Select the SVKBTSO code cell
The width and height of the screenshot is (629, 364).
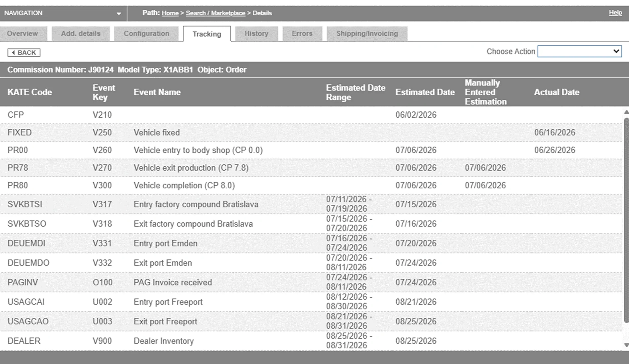tap(27, 224)
